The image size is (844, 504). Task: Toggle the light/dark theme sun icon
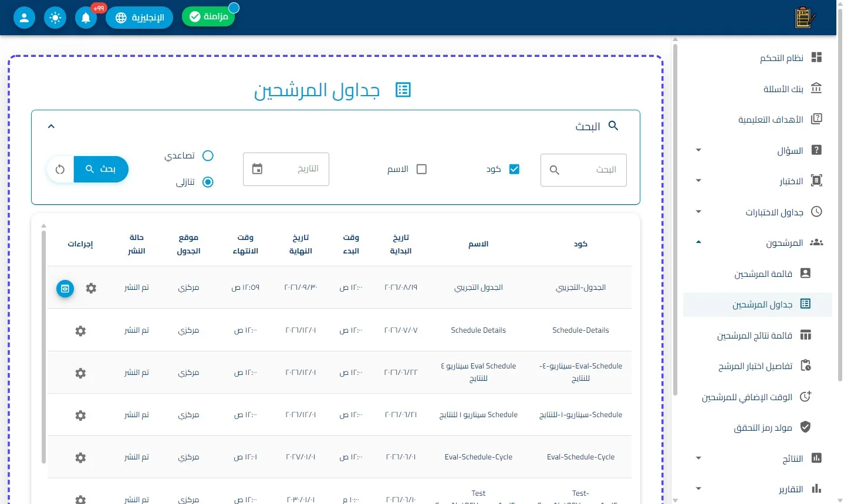[55, 18]
